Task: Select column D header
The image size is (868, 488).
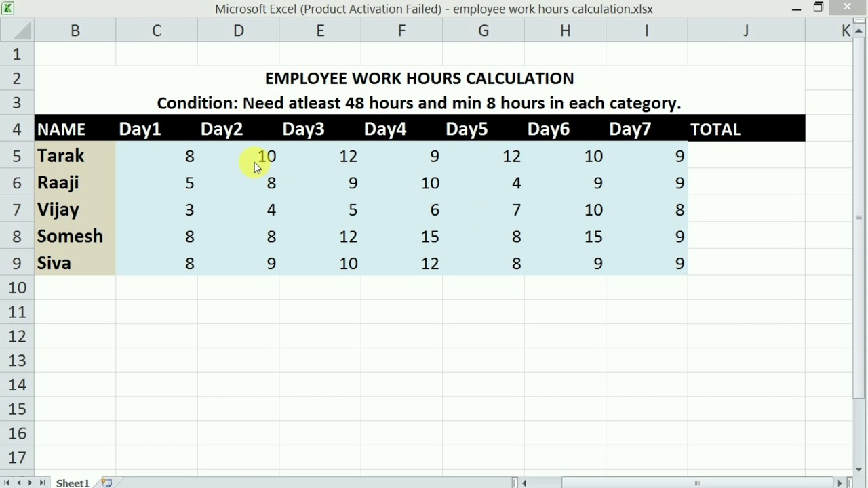Action: click(239, 30)
